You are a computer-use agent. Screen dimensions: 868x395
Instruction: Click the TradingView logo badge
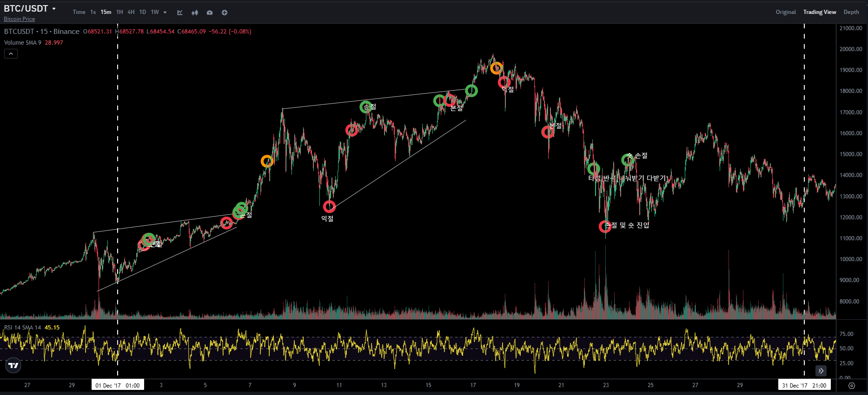[x=13, y=366]
